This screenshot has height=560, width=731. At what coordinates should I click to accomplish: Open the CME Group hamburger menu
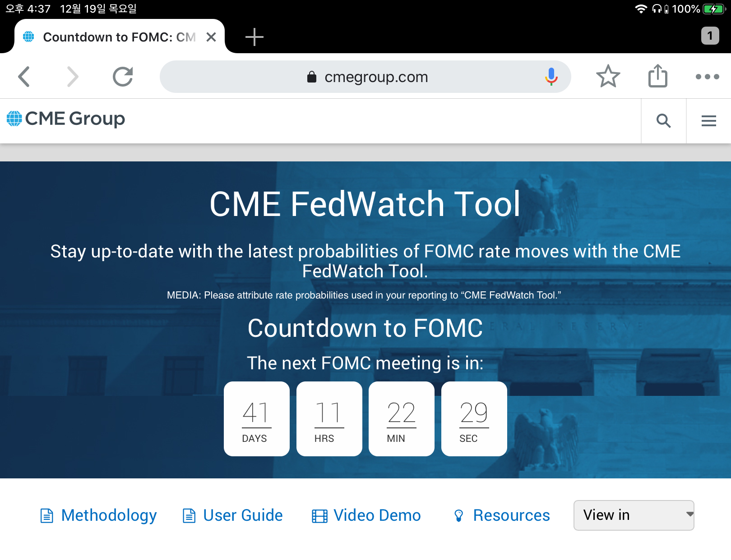(708, 121)
